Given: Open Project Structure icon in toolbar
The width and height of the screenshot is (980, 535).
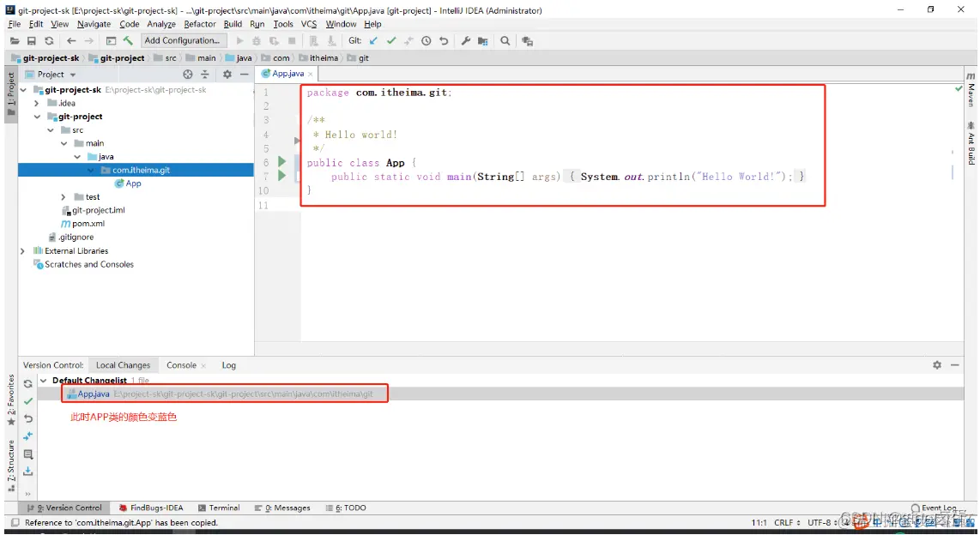Looking at the screenshot, I should click(482, 41).
